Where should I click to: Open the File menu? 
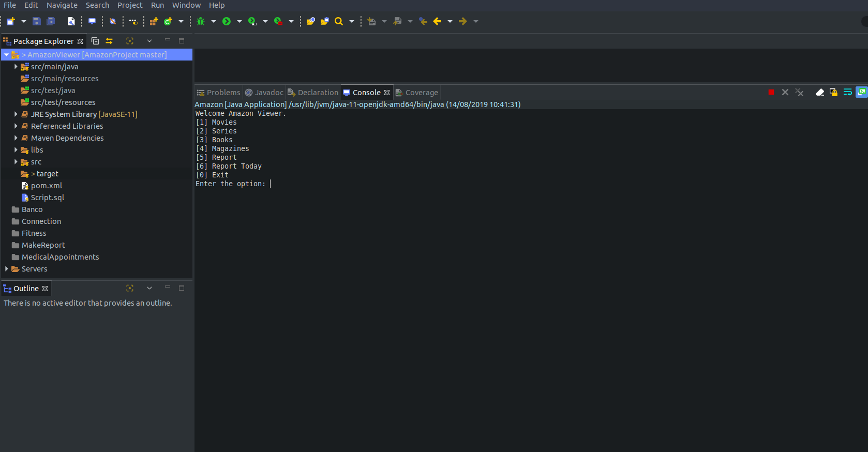[10, 5]
